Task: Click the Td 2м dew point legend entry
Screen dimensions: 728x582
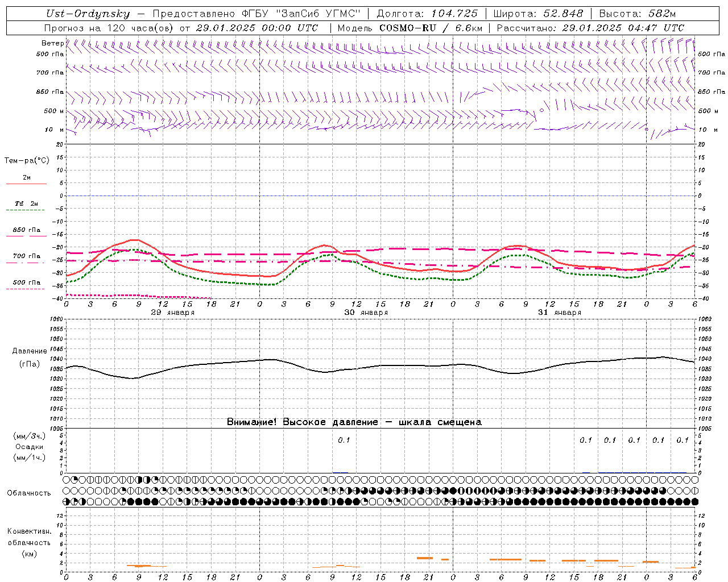Action: point(26,203)
